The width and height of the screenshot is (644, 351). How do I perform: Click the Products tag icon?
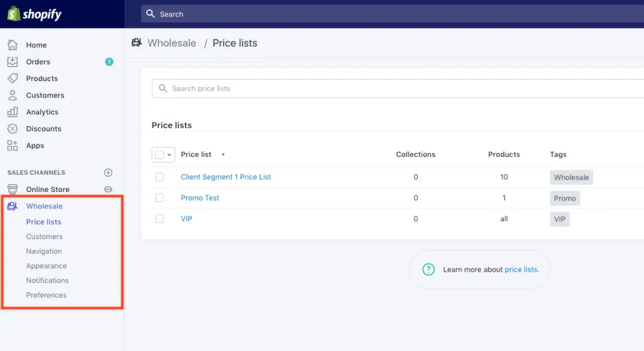(12, 78)
